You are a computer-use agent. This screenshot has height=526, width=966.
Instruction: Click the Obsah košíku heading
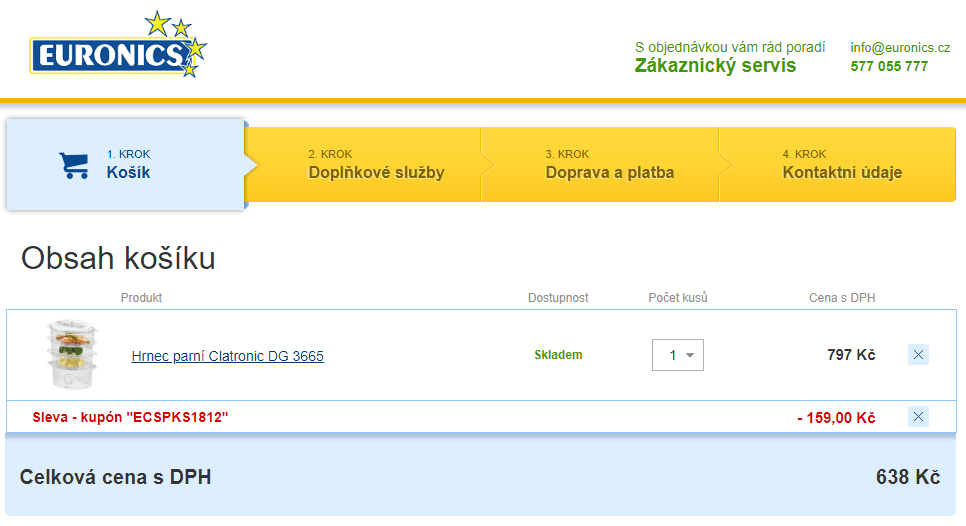118,258
